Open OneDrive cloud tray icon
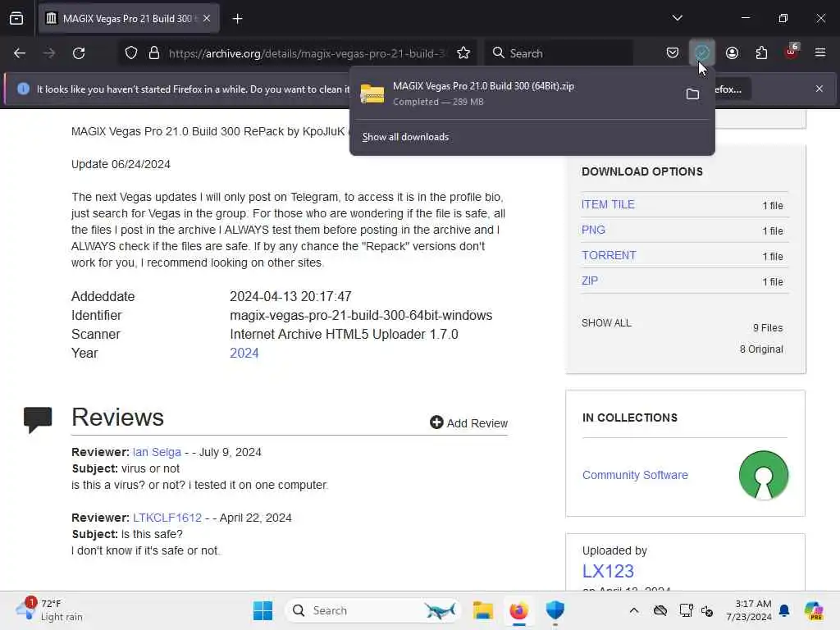The image size is (840, 630). [x=660, y=610]
